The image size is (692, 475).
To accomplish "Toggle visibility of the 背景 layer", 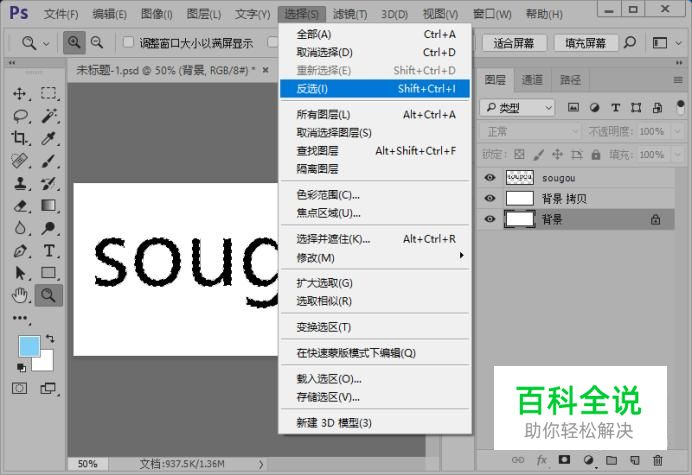I will pos(490,219).
